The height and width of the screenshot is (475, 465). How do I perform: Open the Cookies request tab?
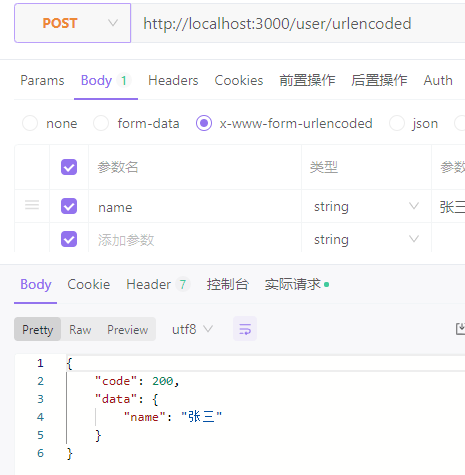point(239,80)
